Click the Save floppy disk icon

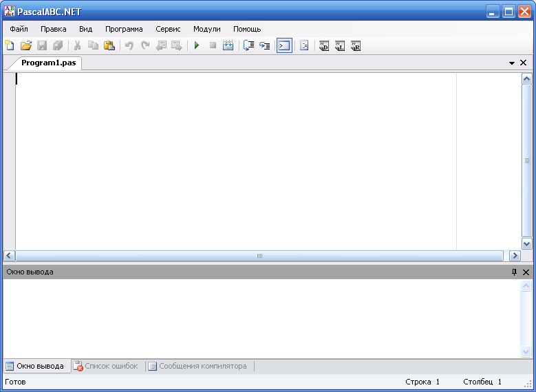click(x=42, y=46)
